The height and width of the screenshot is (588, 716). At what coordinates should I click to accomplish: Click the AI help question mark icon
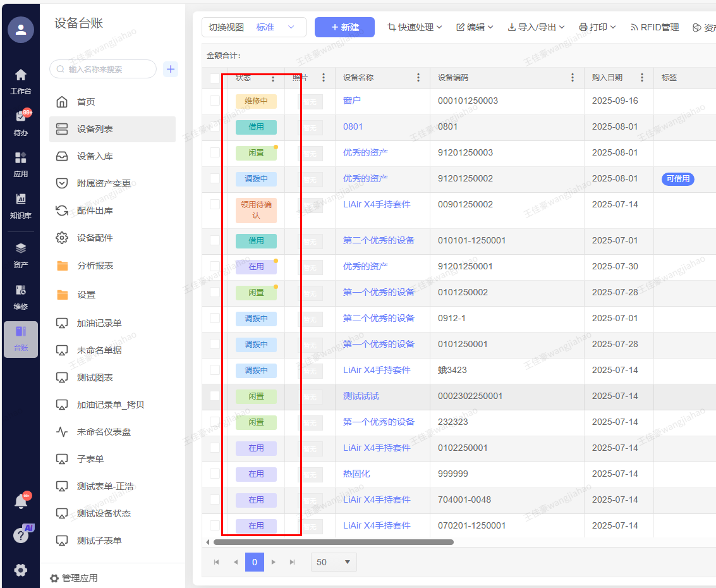pos(21,535)
